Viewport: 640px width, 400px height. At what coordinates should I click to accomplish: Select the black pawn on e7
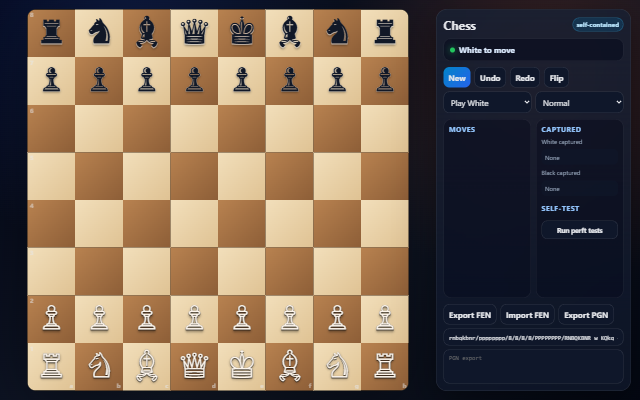pos(242,81)
